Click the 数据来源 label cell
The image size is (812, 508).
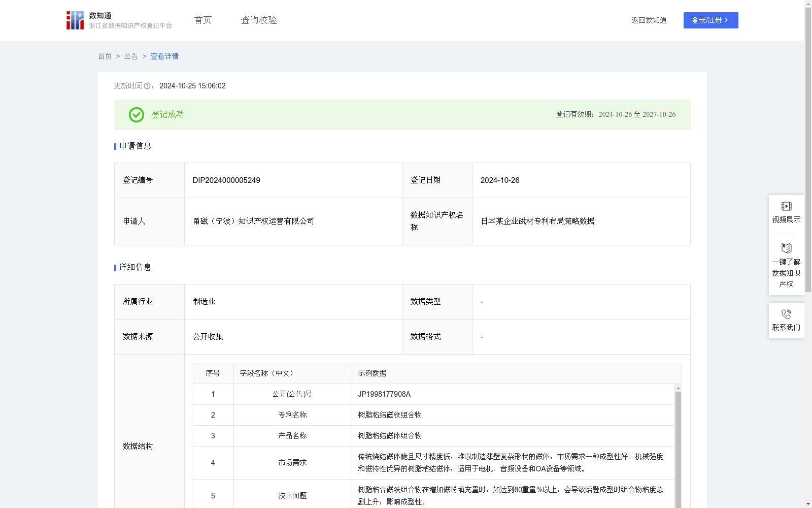[x=149, y=337]
